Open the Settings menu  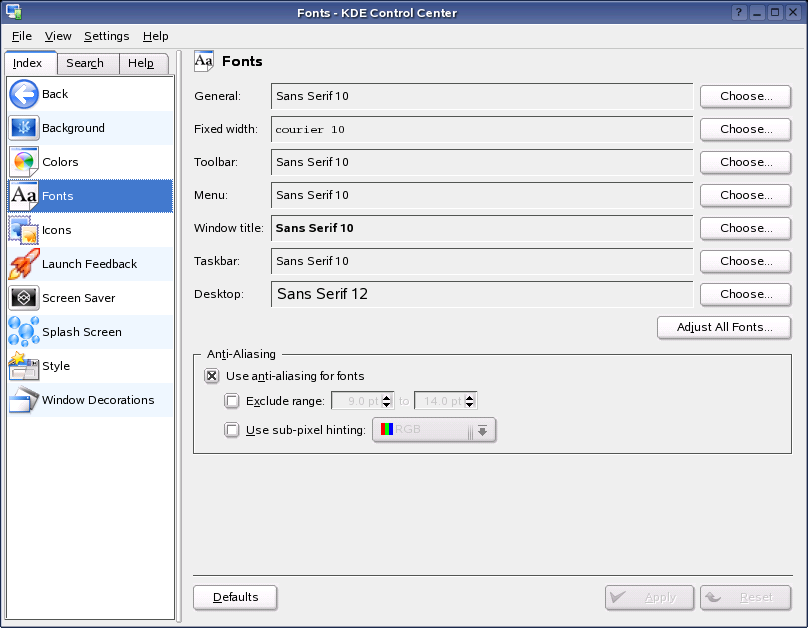[x=106, y=36]
